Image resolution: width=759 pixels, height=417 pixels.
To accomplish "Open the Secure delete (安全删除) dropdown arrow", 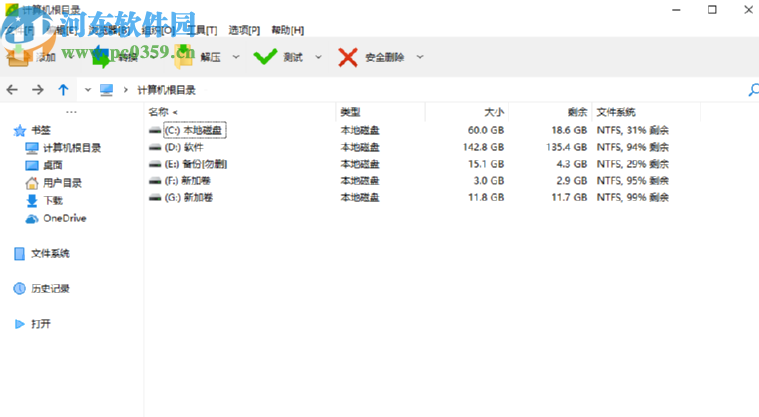I will pos(420,57).
